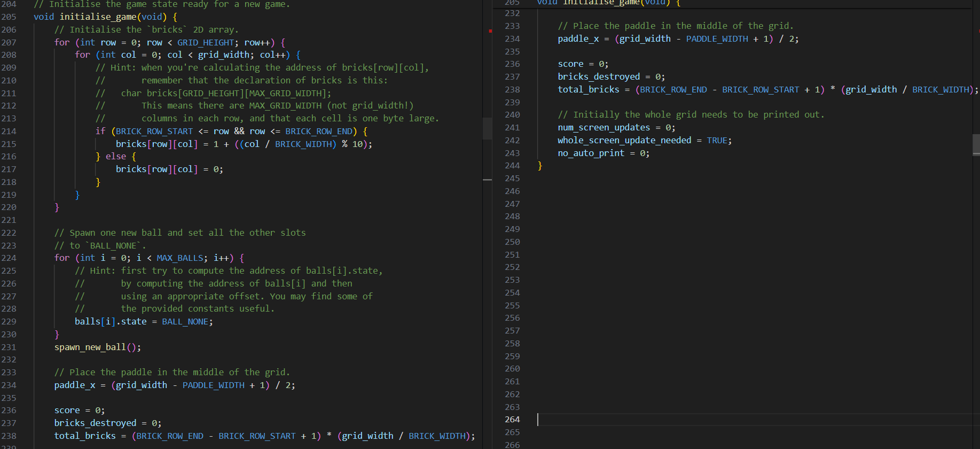Click 'score = 0;' on line 236 in left pane
The height and width of the screenshot is (449, 980).
pyautogui.click(x=80, y=411)
